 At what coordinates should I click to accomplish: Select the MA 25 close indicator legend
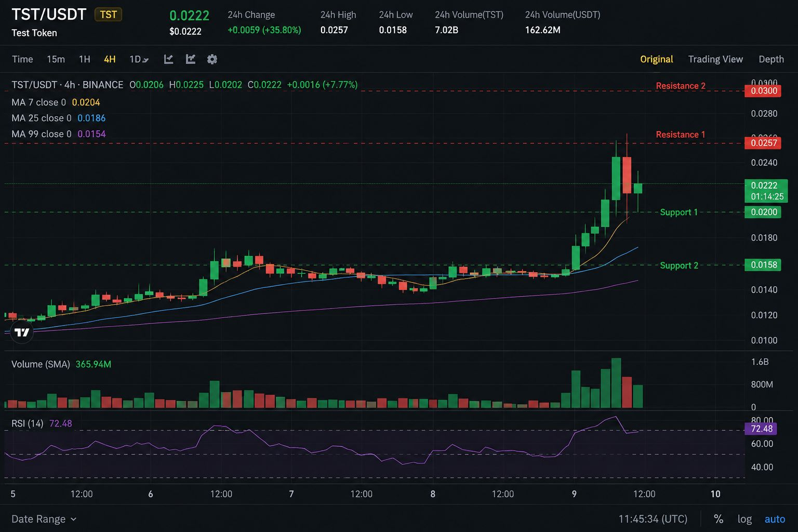58,118
